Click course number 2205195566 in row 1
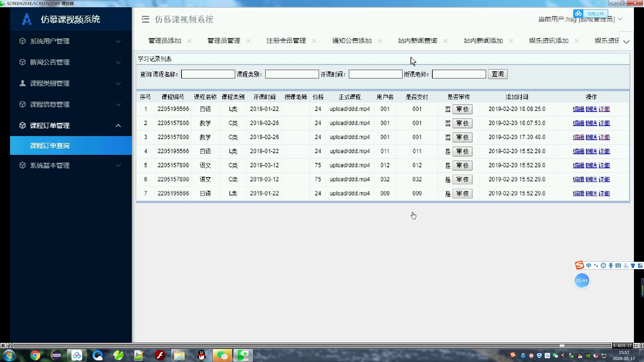Image resolution: width=644 pixels, height=362 pixels. (x=173, y=109)
